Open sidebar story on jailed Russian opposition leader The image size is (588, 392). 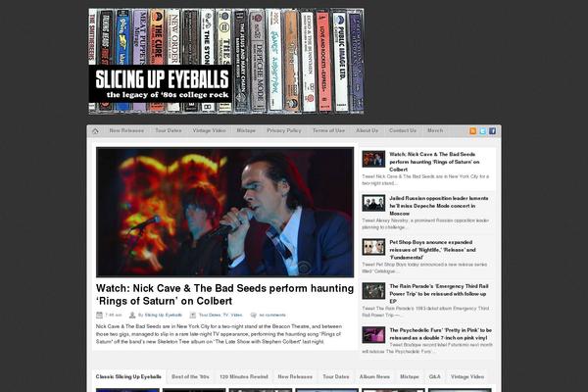[439, 206]
